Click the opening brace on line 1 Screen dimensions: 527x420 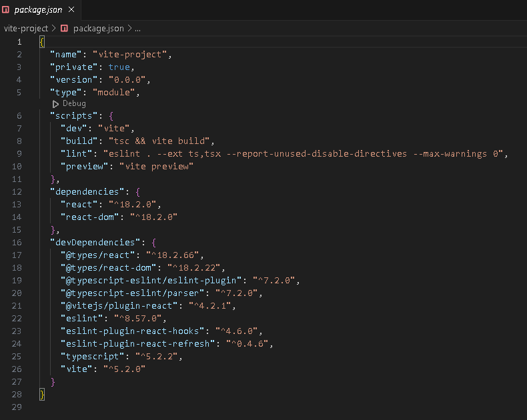pyautogui.click(x=41, y=42)
